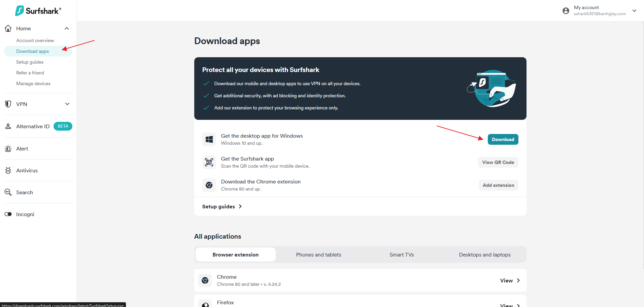
Task: Click the Surfshark logo
Action: (38, 11)
